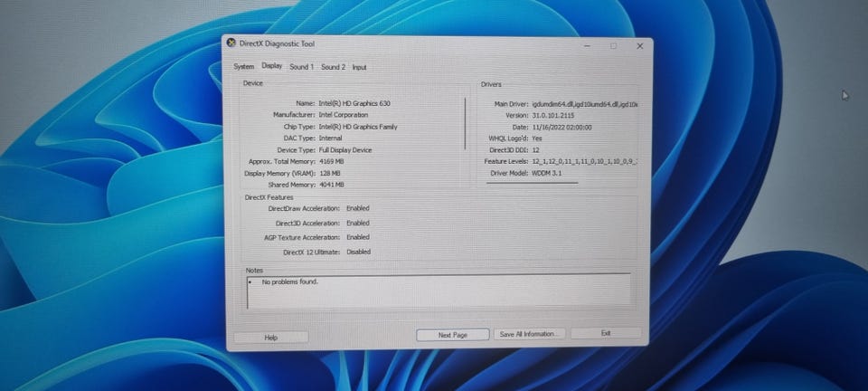Viewport: 868px width, 391px height.
Task: Click 'Intel(R) HD Graphics Family' chip type
Action: pos(358,127)
